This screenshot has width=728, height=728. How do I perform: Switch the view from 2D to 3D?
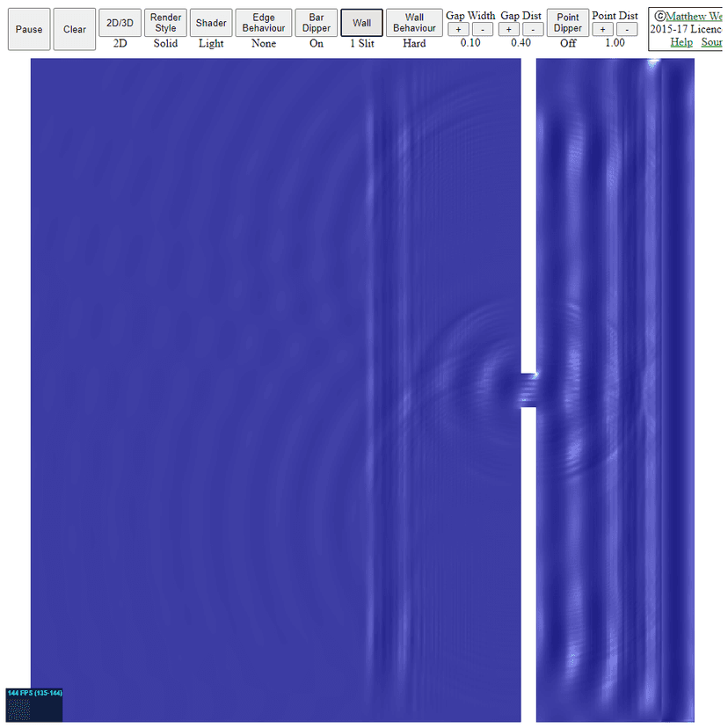tap(120, 23)
